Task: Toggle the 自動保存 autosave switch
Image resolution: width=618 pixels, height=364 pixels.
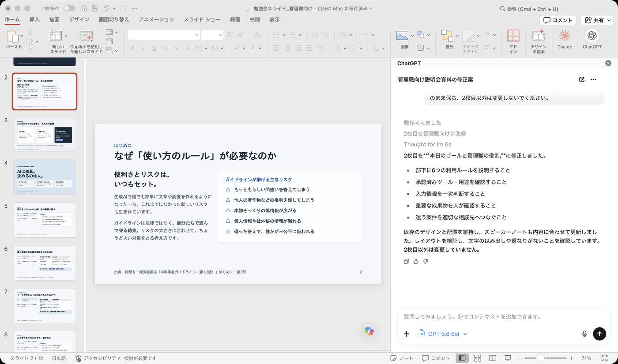Action: (69, 8)
